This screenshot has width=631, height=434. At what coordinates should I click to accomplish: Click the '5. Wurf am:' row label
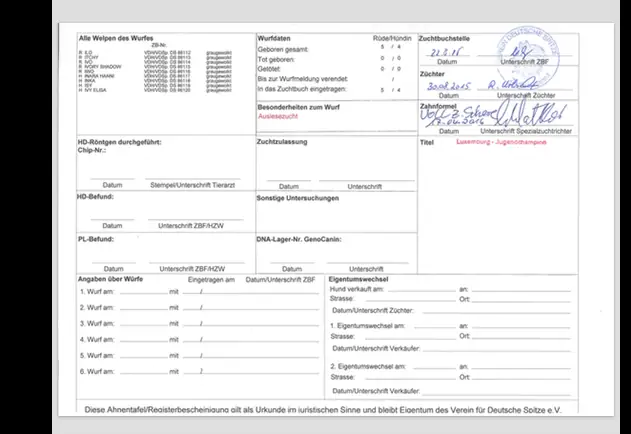pos(97,356)
